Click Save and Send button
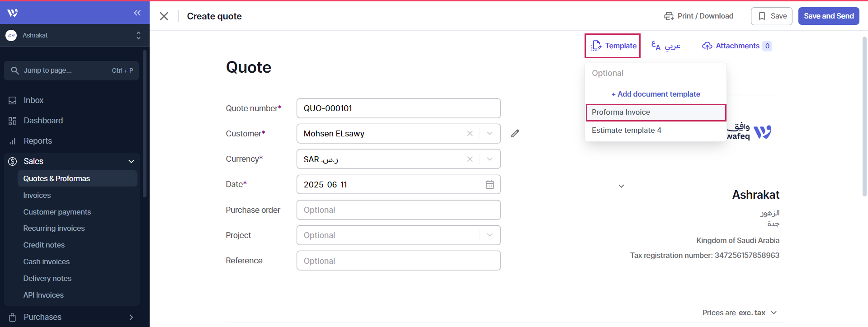This screenshot has height=327, width=868. coord(828,16)
